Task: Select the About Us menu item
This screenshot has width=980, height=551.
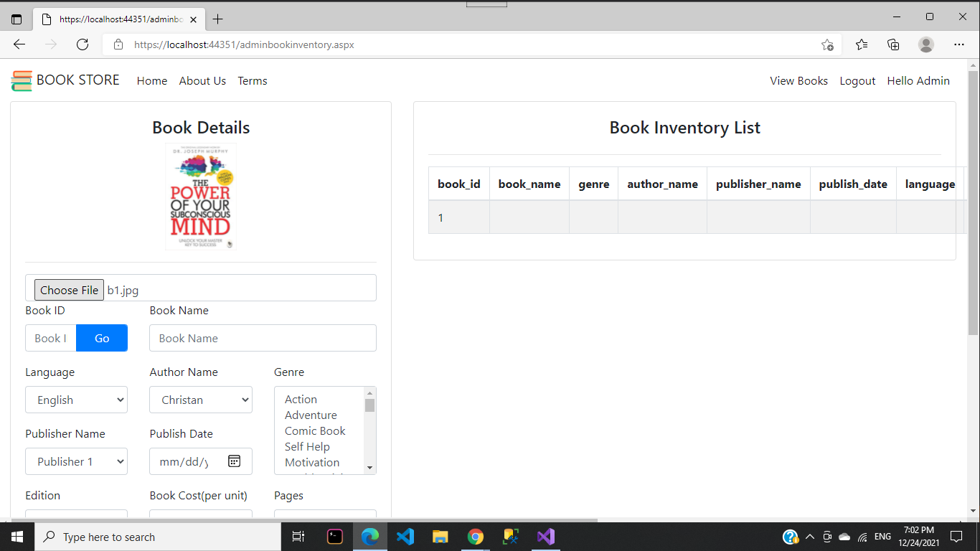Action: pyautogui.click(x=202, y=80)
